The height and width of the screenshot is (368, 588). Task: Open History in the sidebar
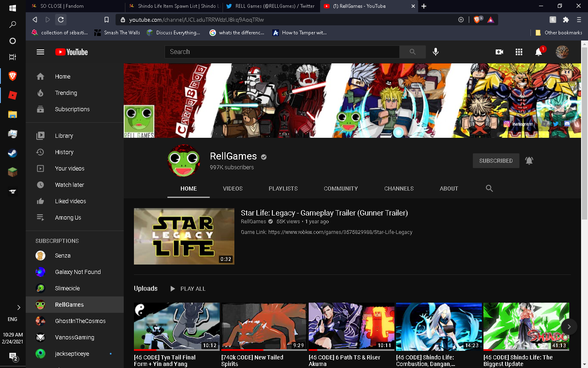point(75,152)
